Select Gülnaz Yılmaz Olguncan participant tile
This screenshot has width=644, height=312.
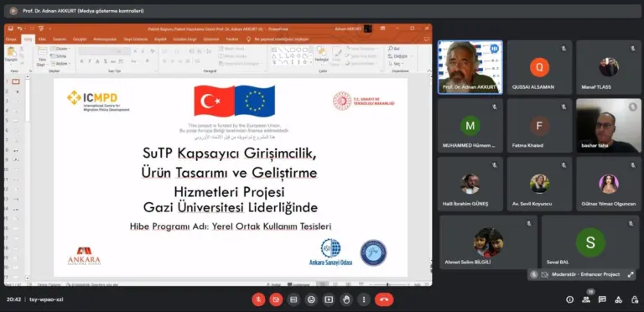pyautogui.click(x=608, y=184)
